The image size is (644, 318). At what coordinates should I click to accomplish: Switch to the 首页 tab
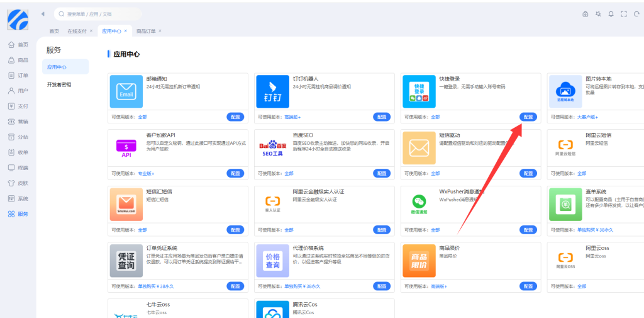tap(54, 31)
